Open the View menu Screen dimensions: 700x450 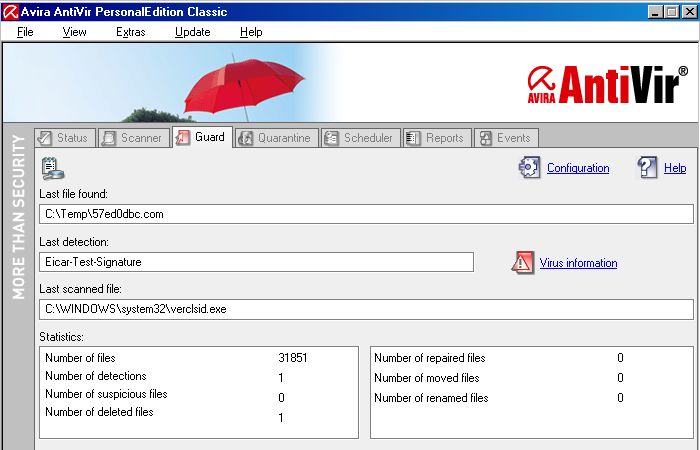[x=74, y=32]
